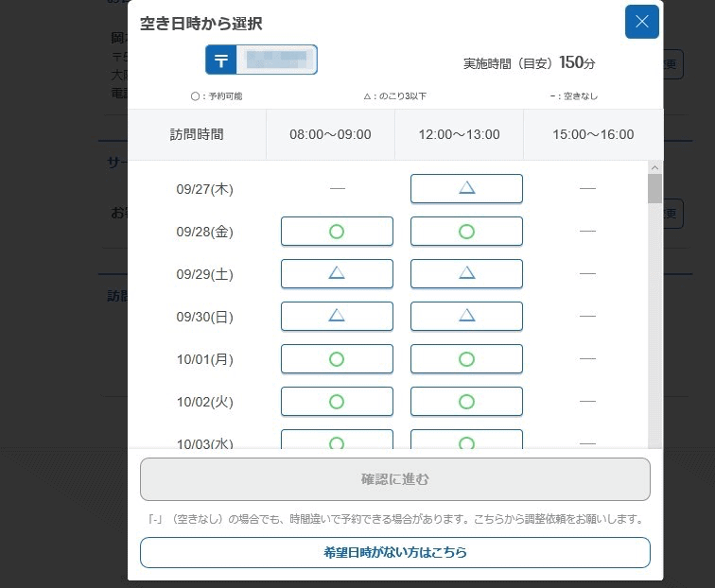
Task: Click the 訪問時間 header cell
Action: (197, 134)
